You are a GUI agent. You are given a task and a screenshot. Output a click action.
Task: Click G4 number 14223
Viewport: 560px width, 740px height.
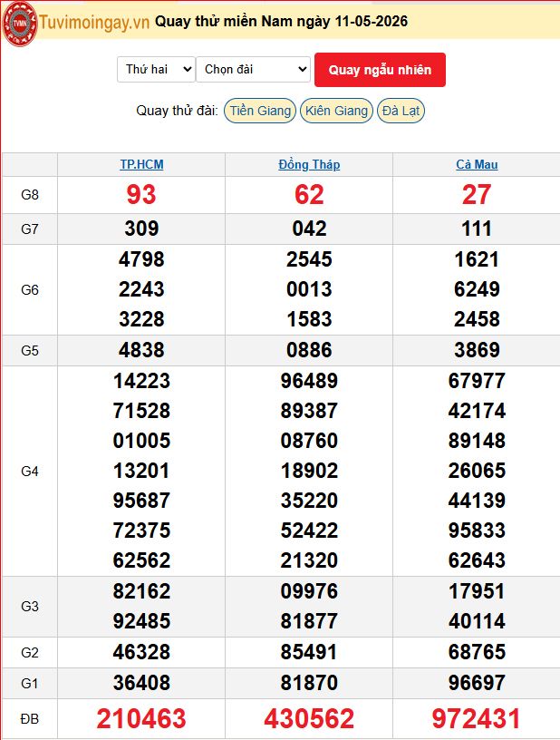click(x=141, y=381)
